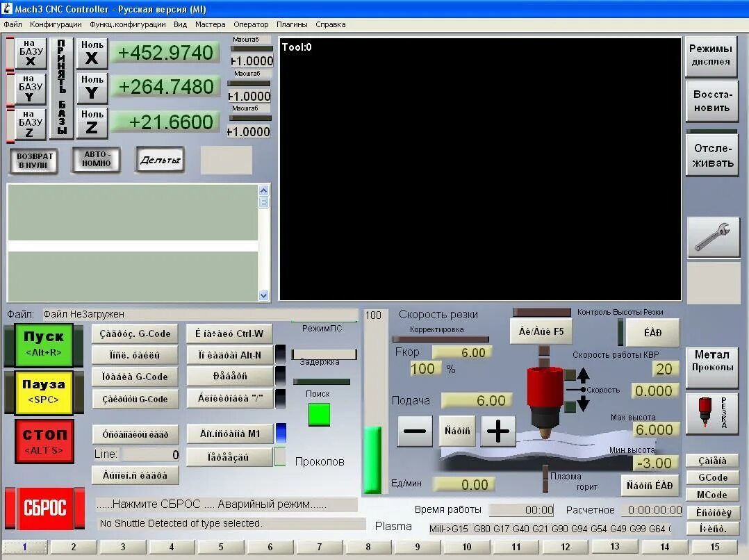This screenshot has width=749, height=560.
Task: Raise torch with the up arrow
Action: [583, 374]
